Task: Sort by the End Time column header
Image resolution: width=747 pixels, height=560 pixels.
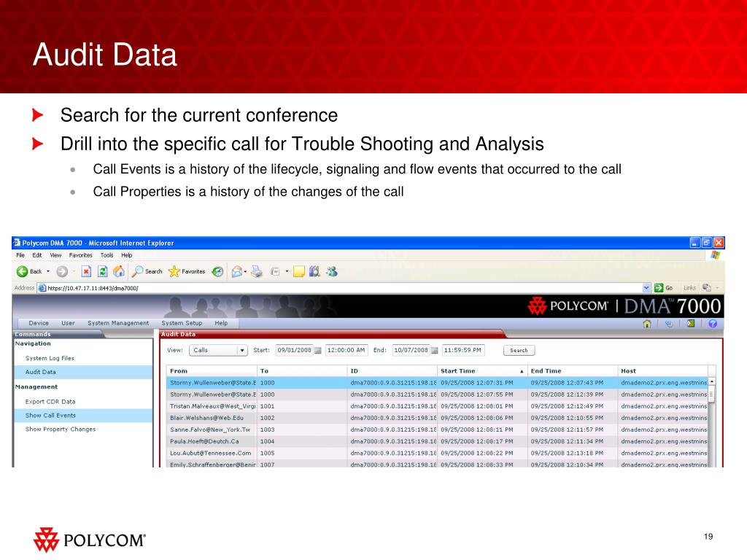Action: (x=572, y=371)
